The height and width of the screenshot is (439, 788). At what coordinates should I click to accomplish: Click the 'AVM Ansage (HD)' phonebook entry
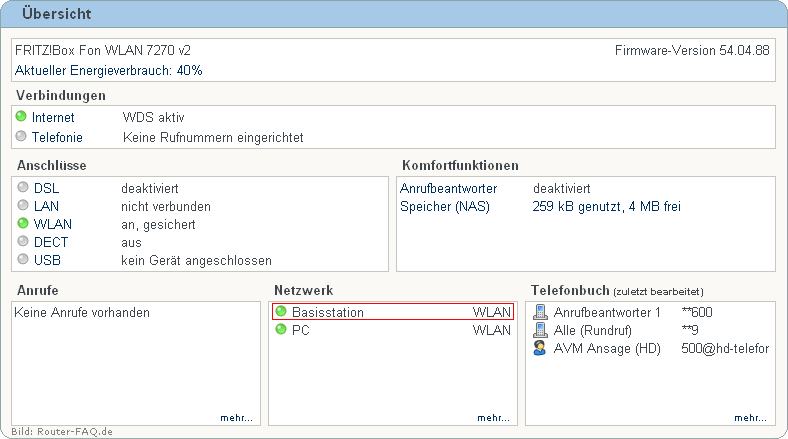coord(607,349)
